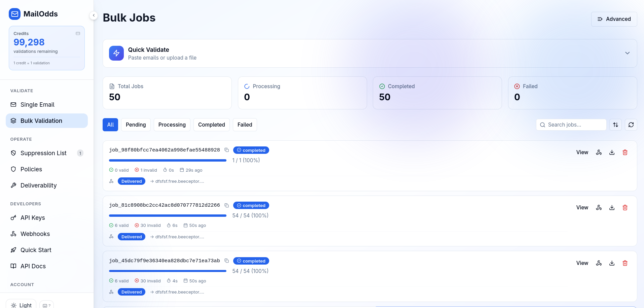644x308 pixels.
Task: Click progress bar of job_81c8908b
Action: point(168,216)
